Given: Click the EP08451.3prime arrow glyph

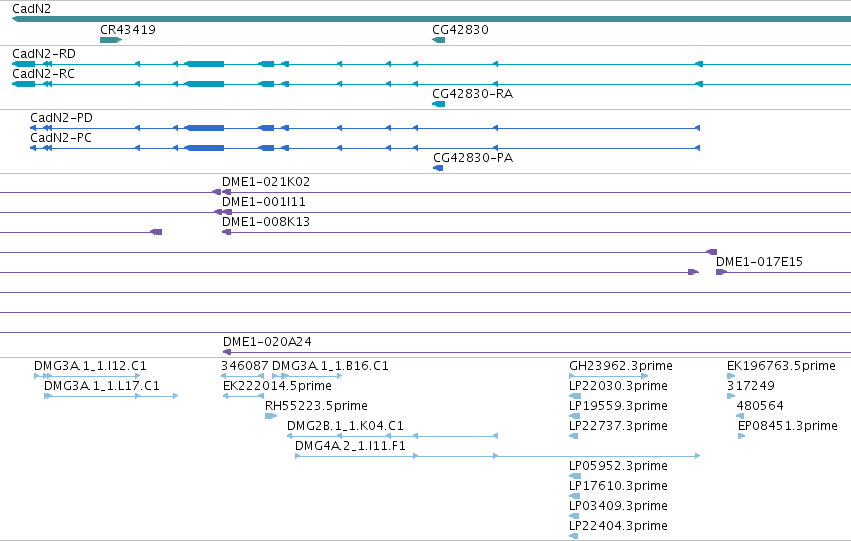Looking at the screenshot, I should pyautogui.click(x=741, y=436).
